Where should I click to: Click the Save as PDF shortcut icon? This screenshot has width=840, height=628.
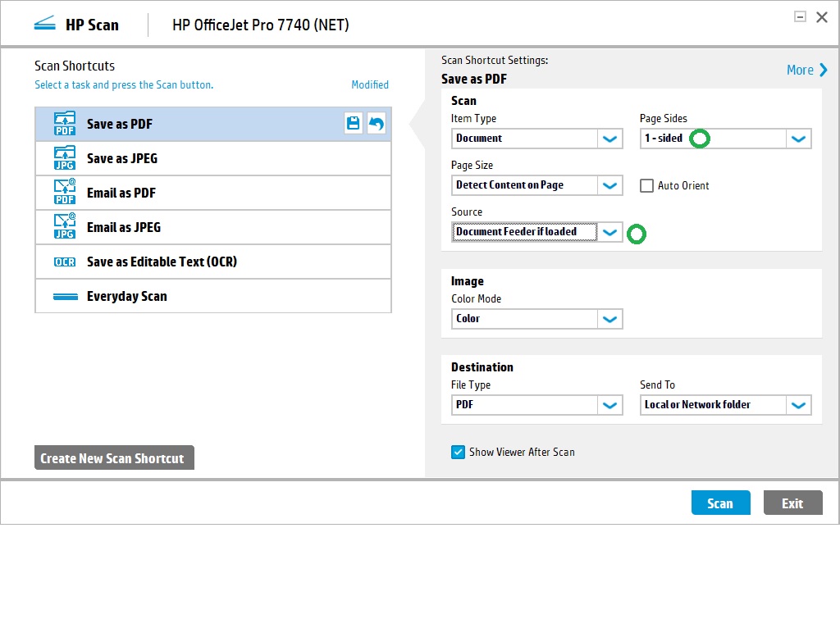(x=64, y=124)
